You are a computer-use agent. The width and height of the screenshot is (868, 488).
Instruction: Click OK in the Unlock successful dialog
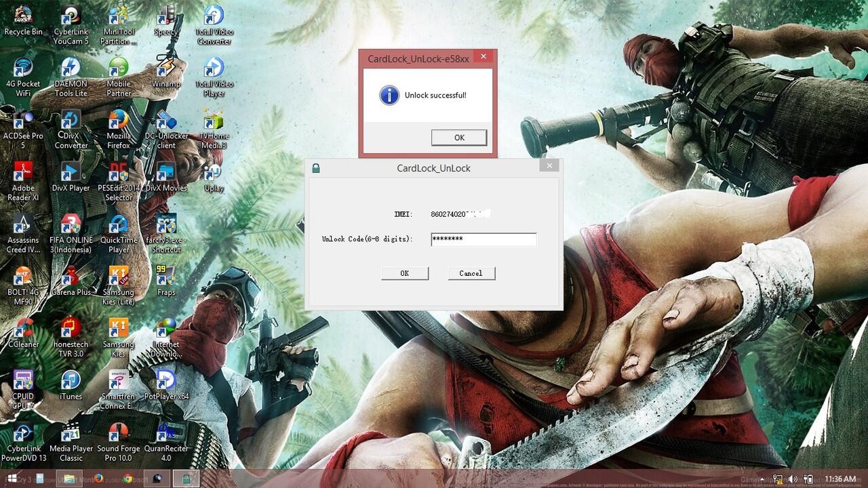tap(459, 138)
